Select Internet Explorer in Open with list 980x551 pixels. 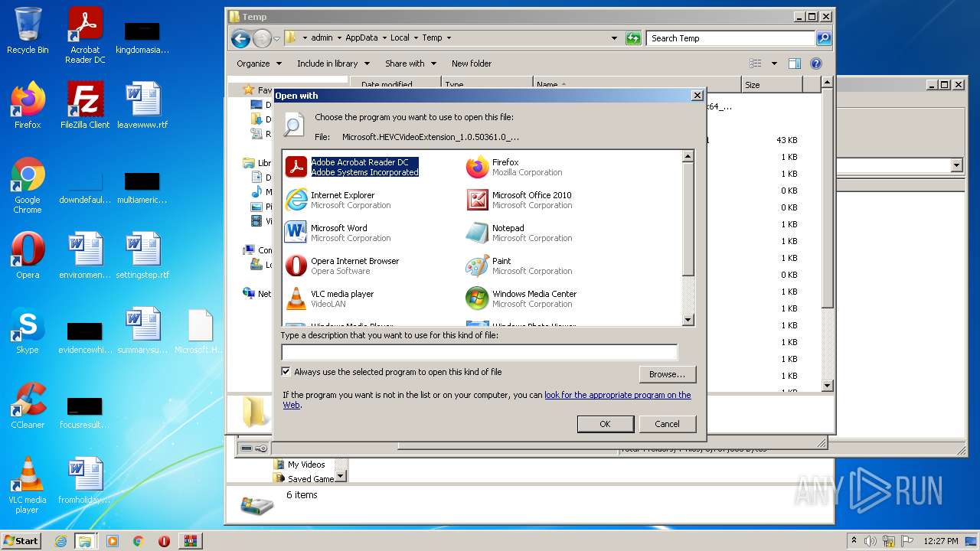pos(338,200)
